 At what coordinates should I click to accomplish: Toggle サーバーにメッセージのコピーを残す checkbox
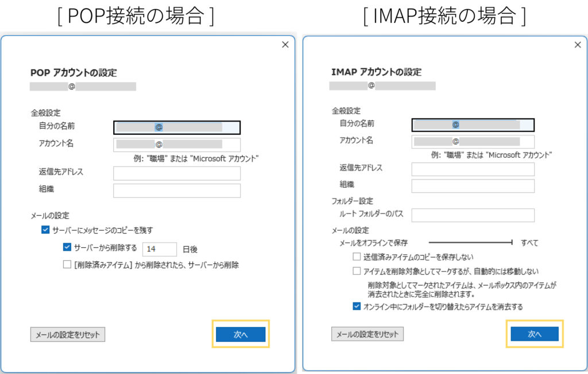click(46, 230)
